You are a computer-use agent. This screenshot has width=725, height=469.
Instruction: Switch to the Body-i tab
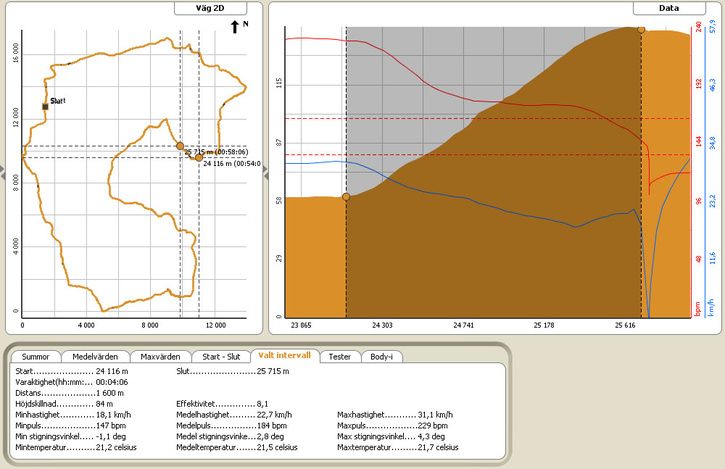click(x=381, y=357)
